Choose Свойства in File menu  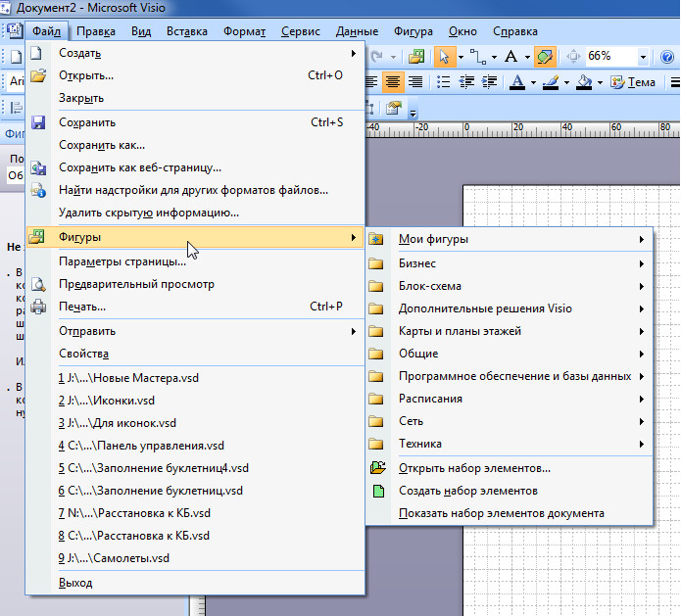tap(195, 354)
